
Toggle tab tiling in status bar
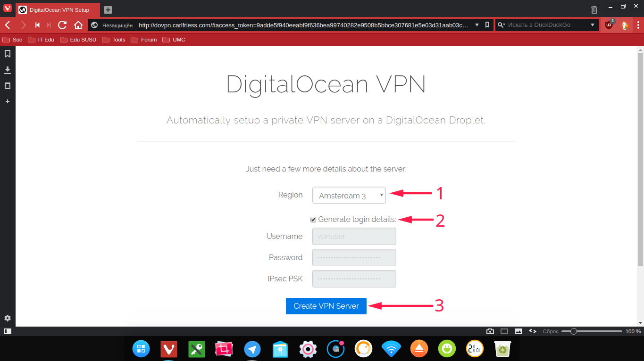coord(504,331)
